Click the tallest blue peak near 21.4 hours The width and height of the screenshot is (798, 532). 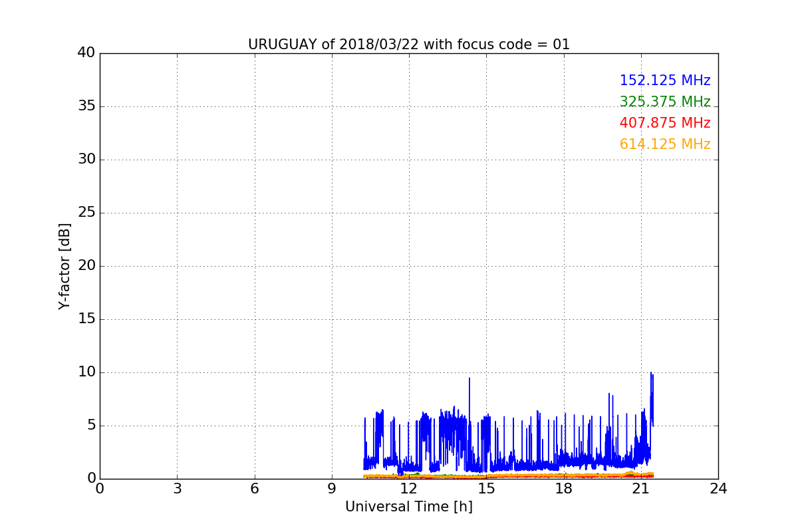pos(651,373)
